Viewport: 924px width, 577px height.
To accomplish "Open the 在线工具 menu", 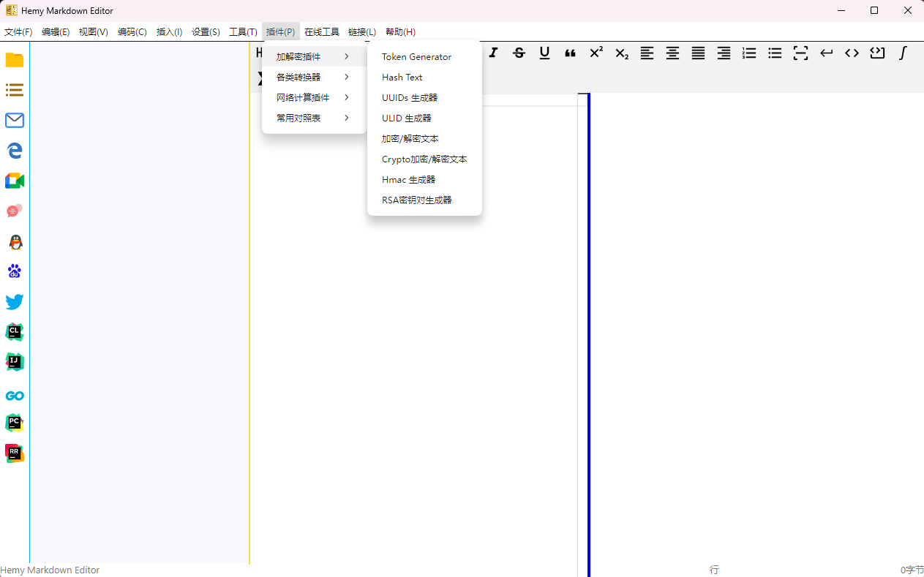I will 322,32.
